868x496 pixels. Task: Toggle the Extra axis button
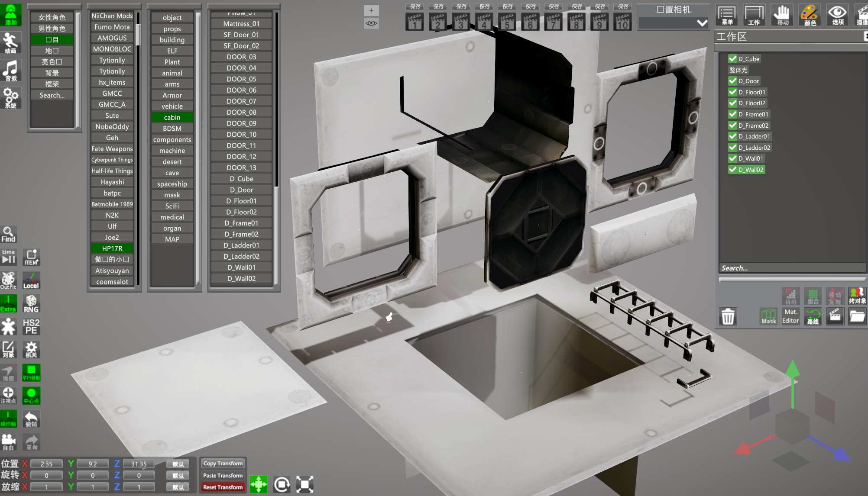(8, 303)
